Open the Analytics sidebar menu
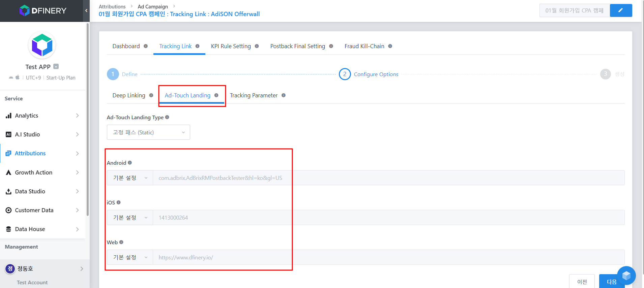 pos(42,116)
